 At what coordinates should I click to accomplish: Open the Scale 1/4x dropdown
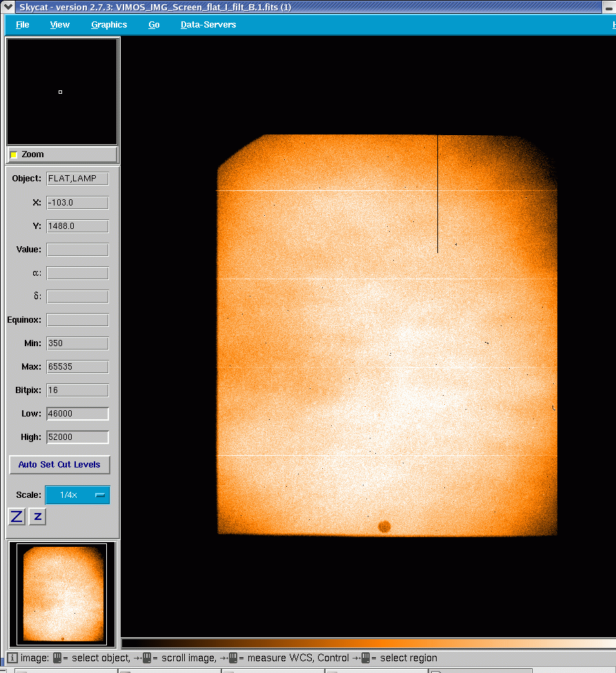point(78,495)
